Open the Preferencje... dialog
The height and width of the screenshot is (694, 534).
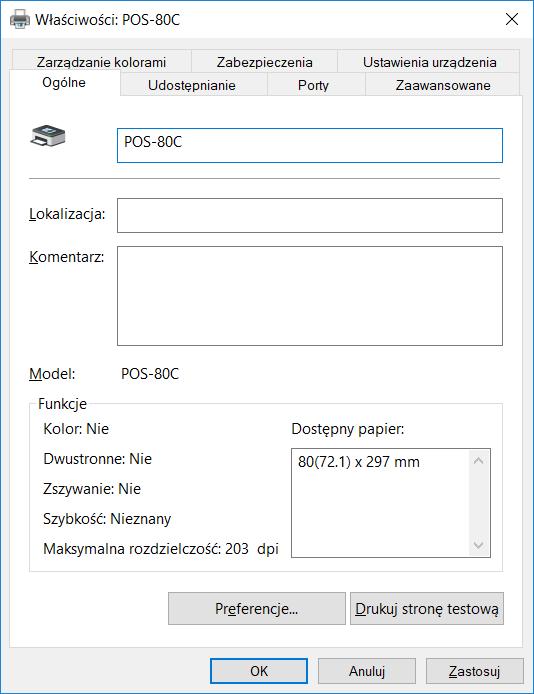[x=257, y=609]
